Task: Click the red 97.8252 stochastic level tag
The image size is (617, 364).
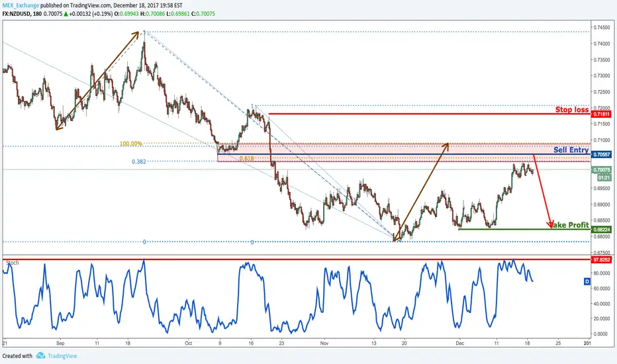Action: (x=601, y=259)
